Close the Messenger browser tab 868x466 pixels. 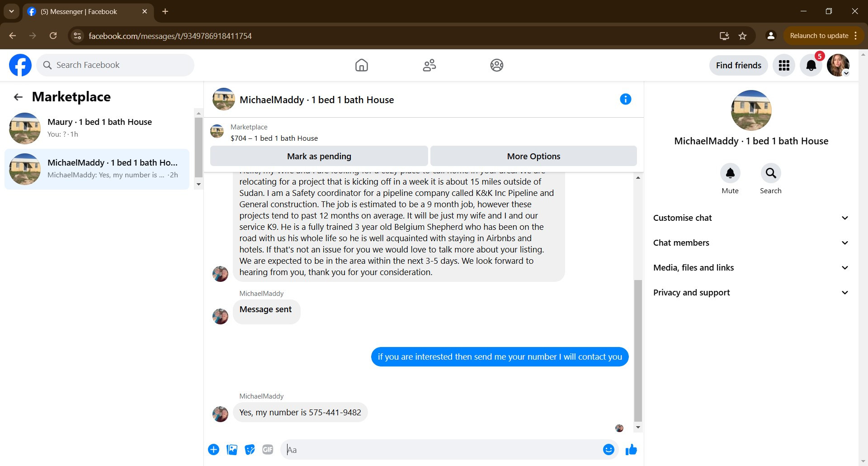(145, 11)
